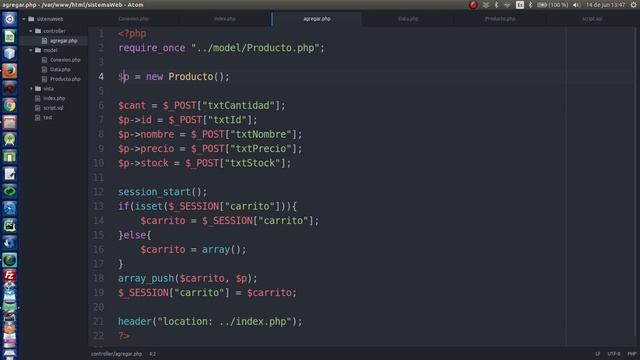Click the session_start(); code line
This screenshot has width=640, height=360.
point(162,192)
